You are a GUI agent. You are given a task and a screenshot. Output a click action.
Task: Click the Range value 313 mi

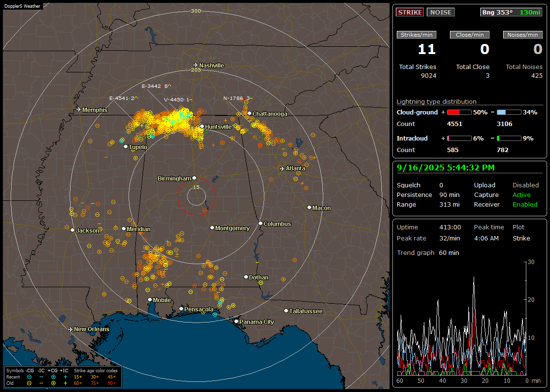click(449, 205)
